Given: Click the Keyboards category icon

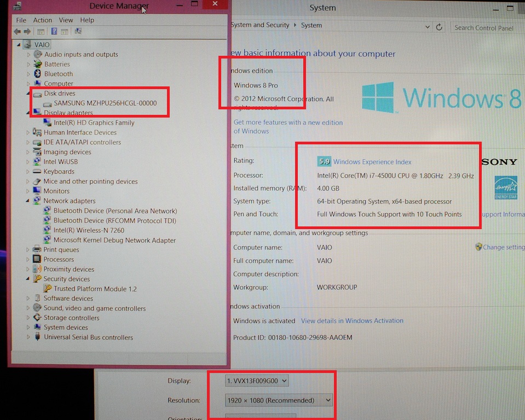Looking at the screenshot, I should (x=37, y=171).
